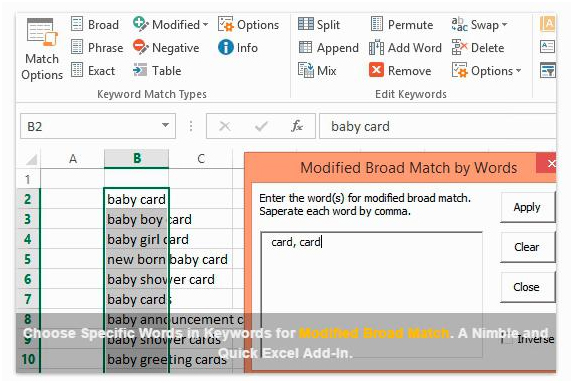Click the formula bar showing 'baby card'
The height and width of the screenshot is (383, 573).
click(438, 126)
